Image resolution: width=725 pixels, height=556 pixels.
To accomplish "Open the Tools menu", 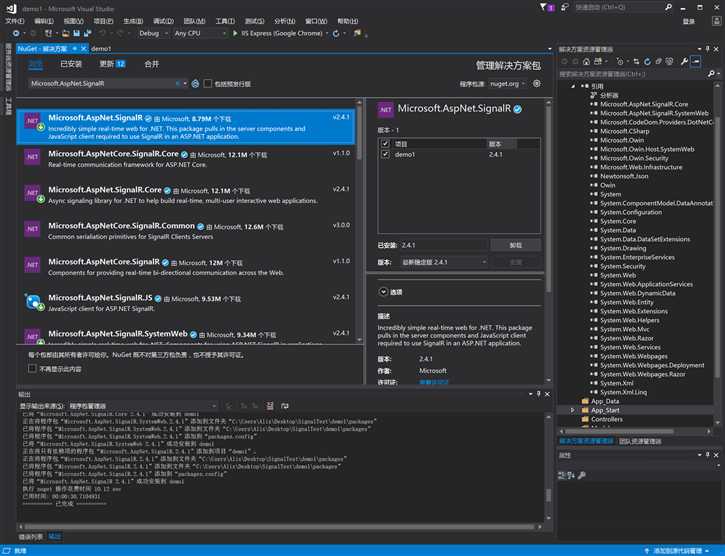I will (x=225, y=21).
